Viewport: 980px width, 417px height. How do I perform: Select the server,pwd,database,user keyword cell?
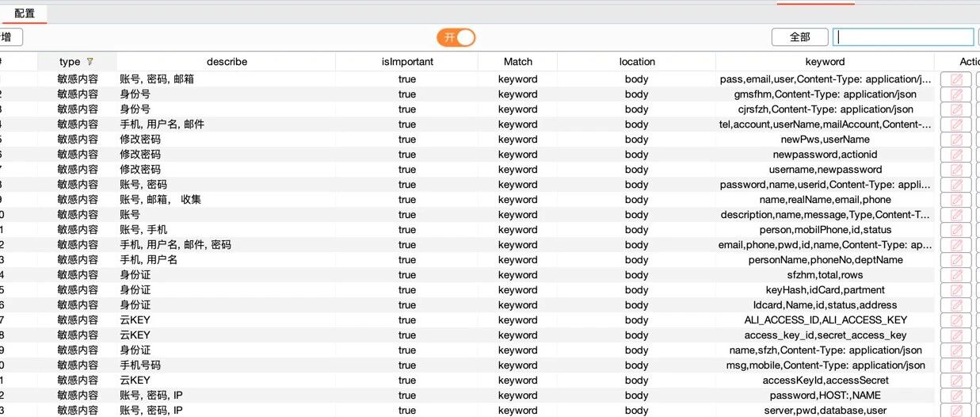tap(825, 411)
